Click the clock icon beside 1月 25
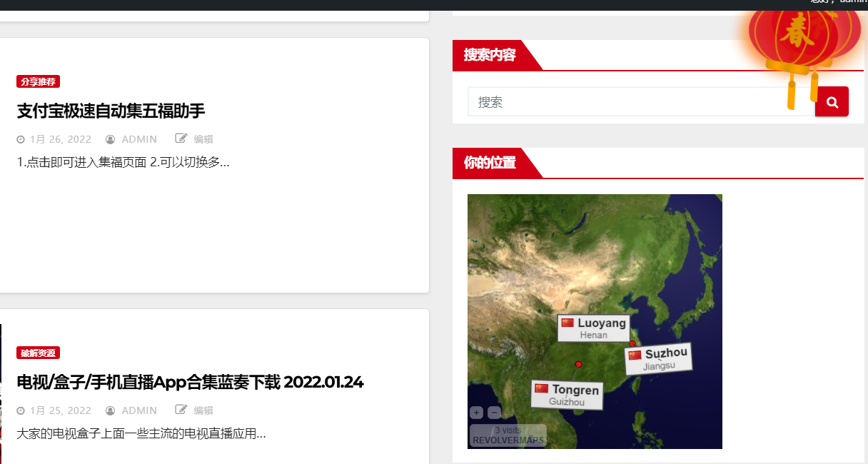868x464 pixels. pos(21,410)
